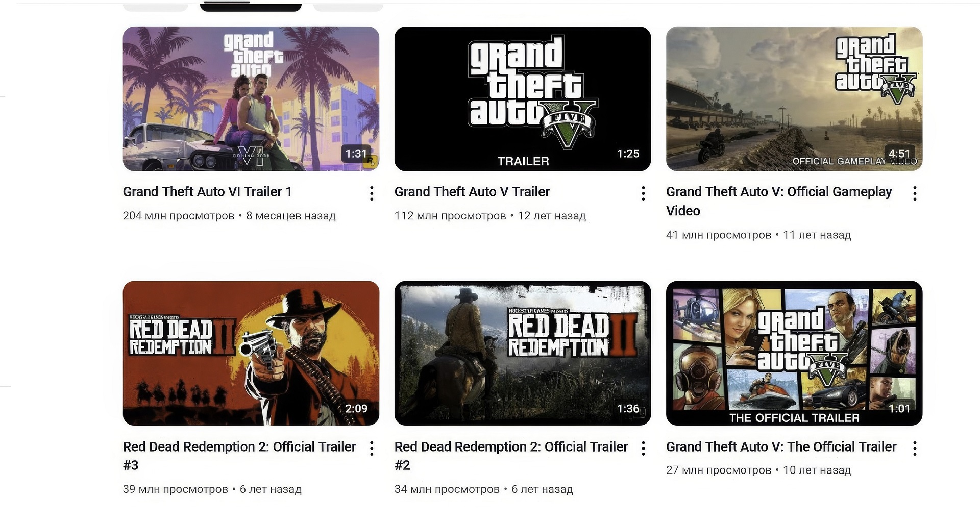Play the Red Dead Redemption 2 Trailer #2 thumbnail
This screenshot has height=523, width=980.
523,353
